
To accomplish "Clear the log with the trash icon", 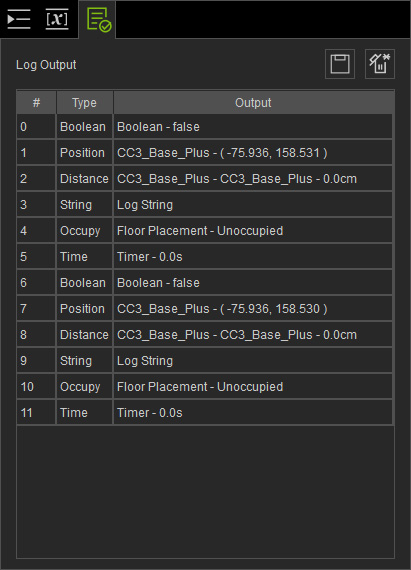I will 380,64.
